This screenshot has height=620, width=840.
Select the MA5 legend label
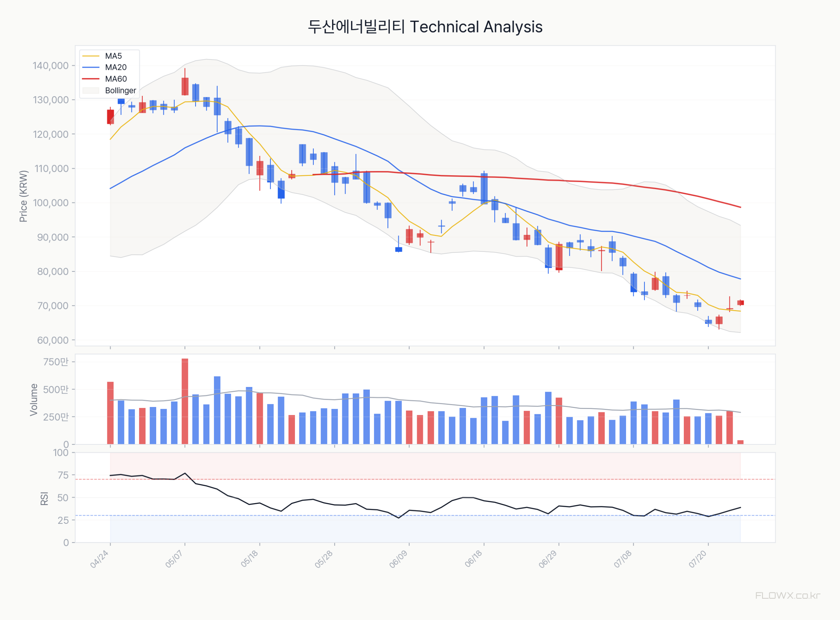coord(113,56)
